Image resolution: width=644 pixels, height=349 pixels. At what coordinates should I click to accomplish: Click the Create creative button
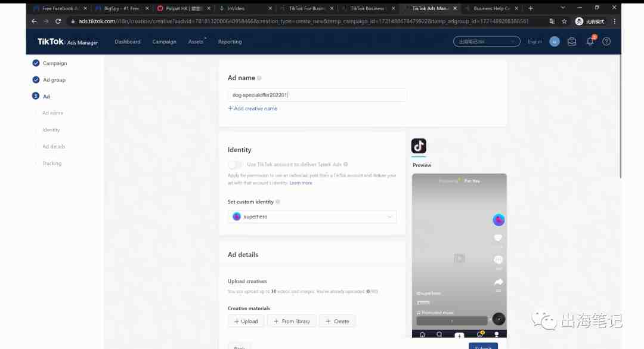point(337,321)
